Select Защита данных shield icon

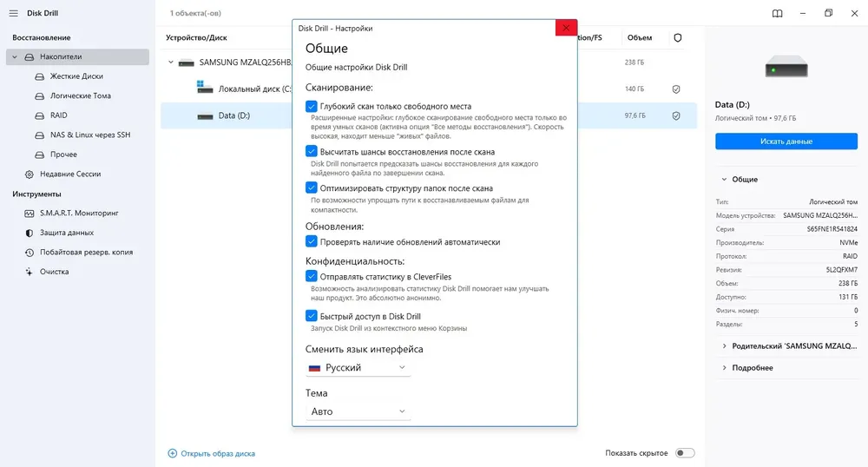30,233
